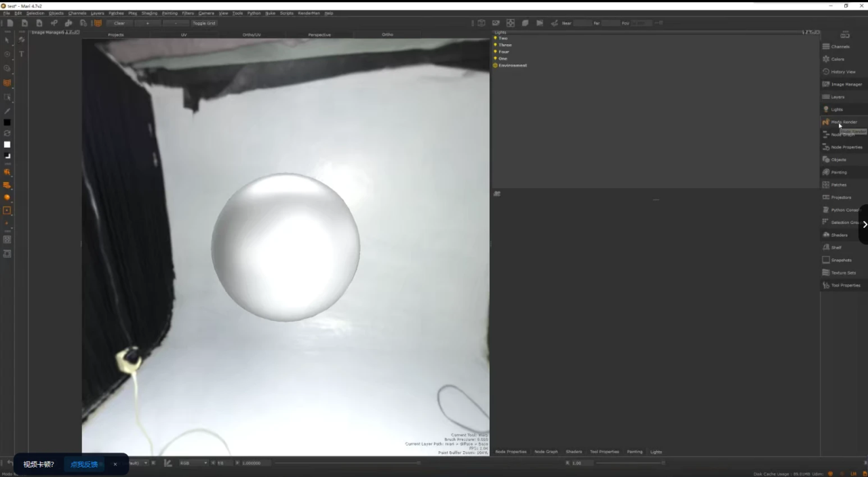This screenshot has height=477, width=868.
Task: Open the Node Properties palette in sidebar
Action: 846,147
